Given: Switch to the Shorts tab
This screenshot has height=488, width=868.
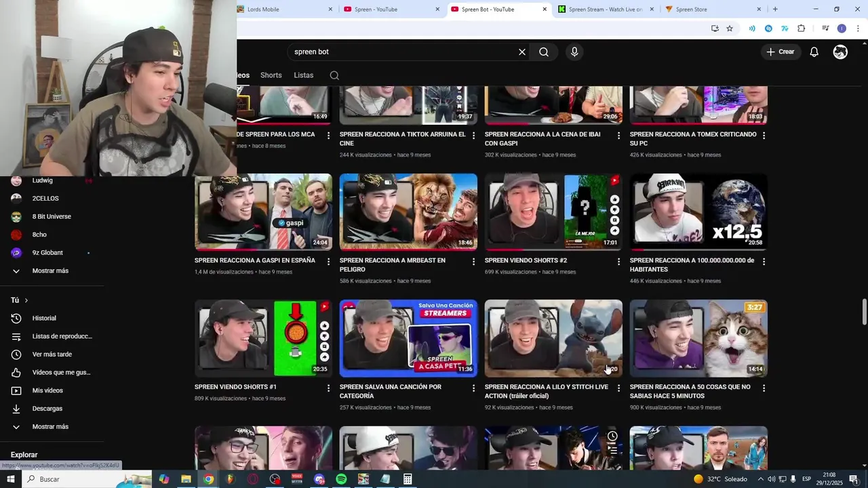Looking at the screenshot, I should pos(271,75).
